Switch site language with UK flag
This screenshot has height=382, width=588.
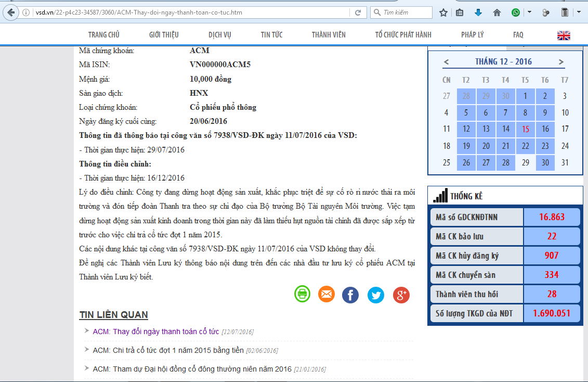pos(564,35)
